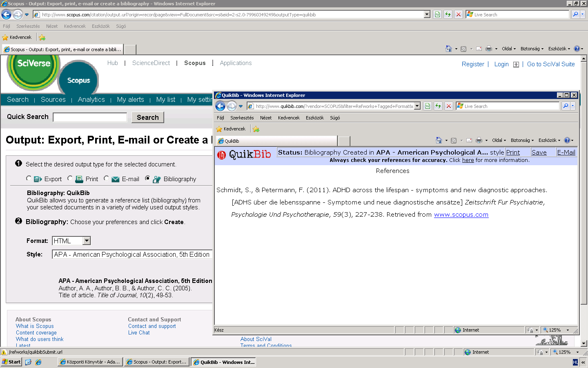
Task: Select the E-mail output radio button
Action: [x=106, y=178]
